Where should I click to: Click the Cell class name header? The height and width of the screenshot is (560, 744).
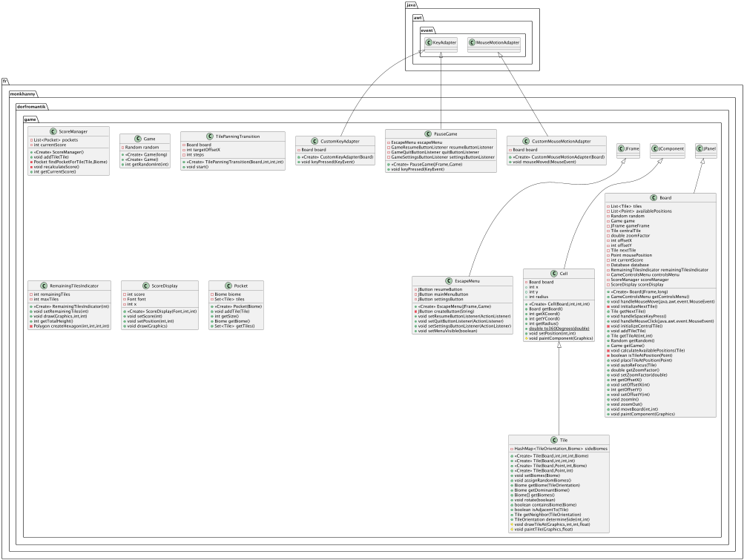pyautogui.click(x=563, y=272)
